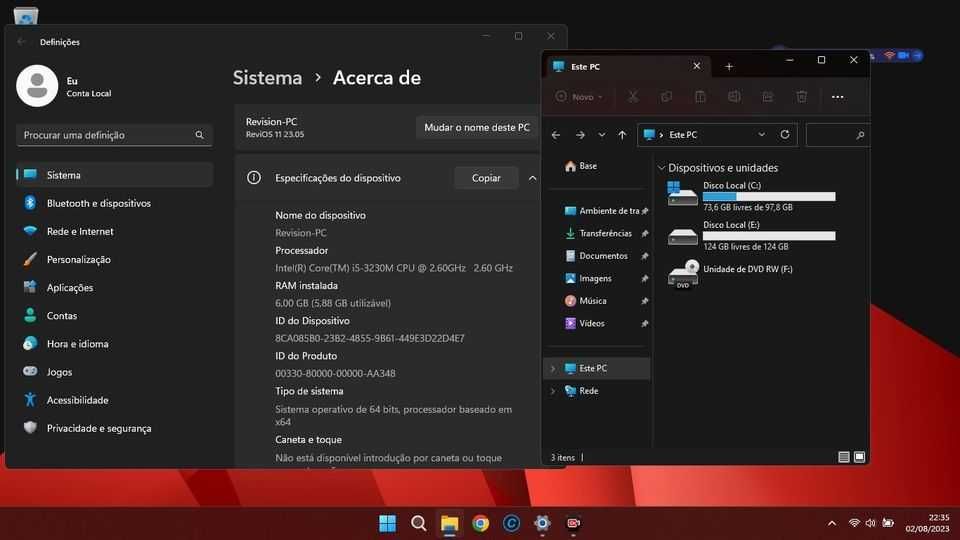Click Mudar o nome deste PC button

[477, 127]
